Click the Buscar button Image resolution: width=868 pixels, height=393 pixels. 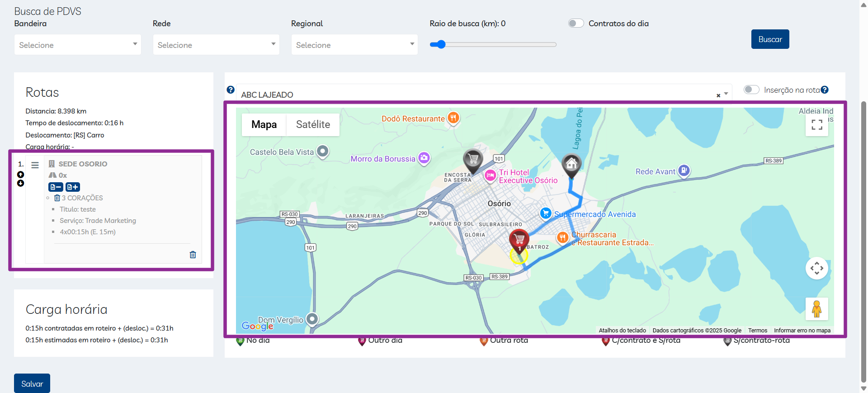(770, 39)
